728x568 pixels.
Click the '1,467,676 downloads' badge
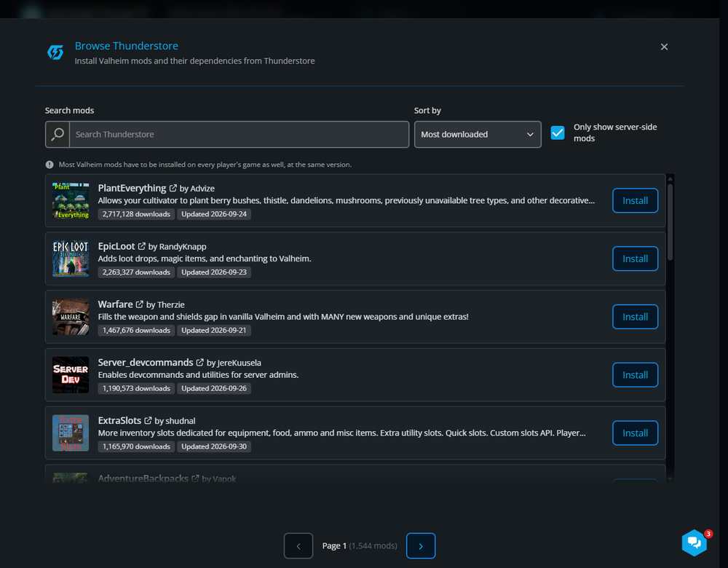tap(137, 330)
